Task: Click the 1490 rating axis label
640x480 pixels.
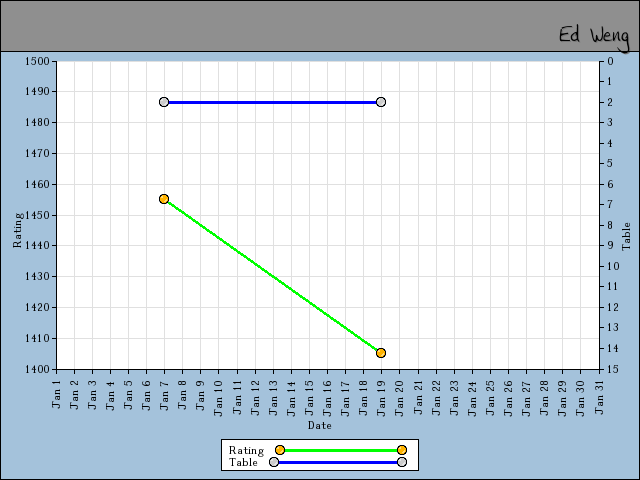Action: pyautogui.click(x=37, y=91)
